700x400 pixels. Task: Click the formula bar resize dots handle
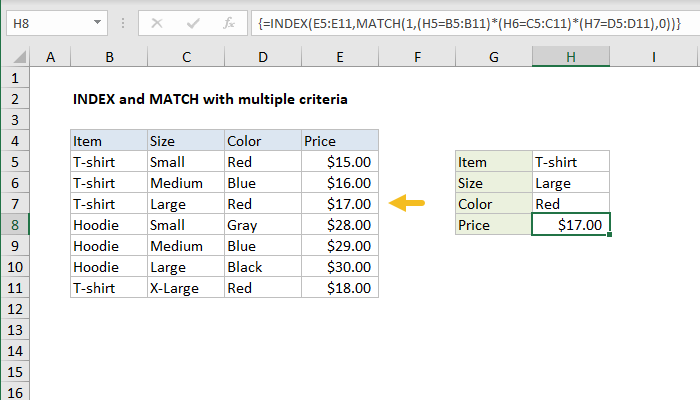point(123,23)
